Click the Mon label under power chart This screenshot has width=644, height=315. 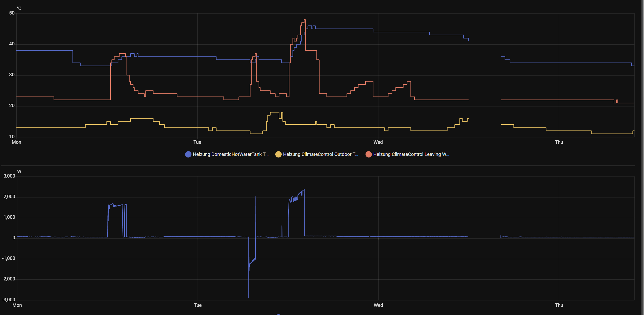click(17, 305)
